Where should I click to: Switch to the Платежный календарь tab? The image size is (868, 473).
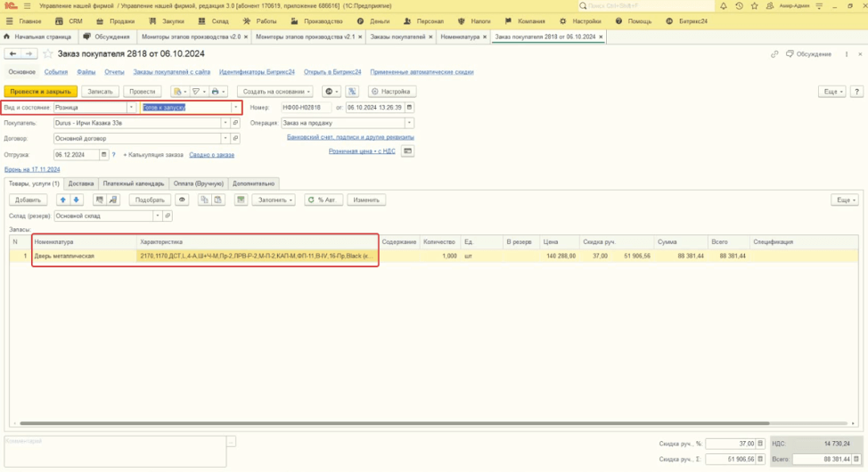pyautogui.click(x=134, y=183)
